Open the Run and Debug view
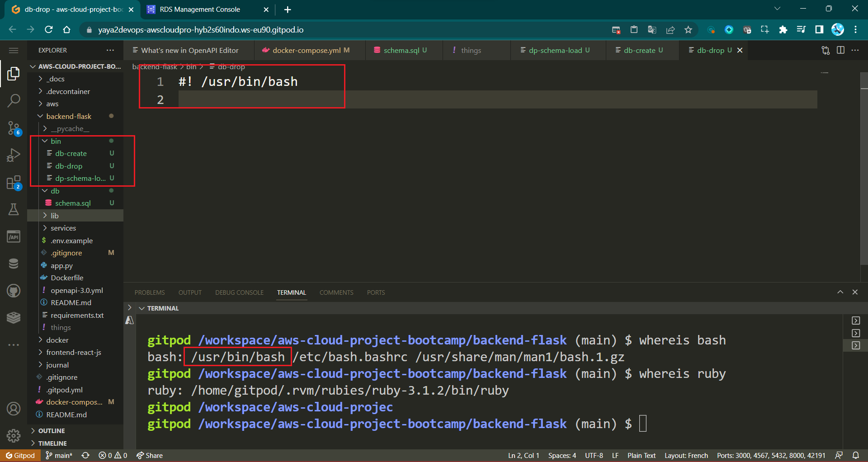 point(14,155)
